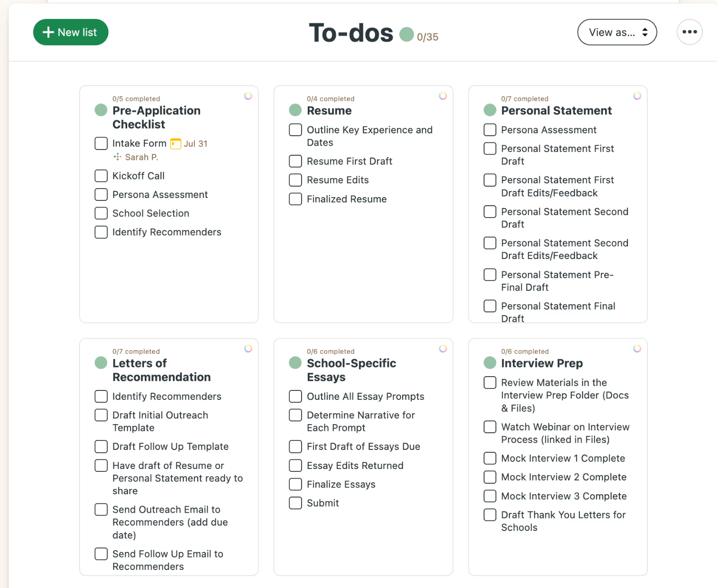Create a new list with New list button
717x588 pixels.
[x=71, y=32]
